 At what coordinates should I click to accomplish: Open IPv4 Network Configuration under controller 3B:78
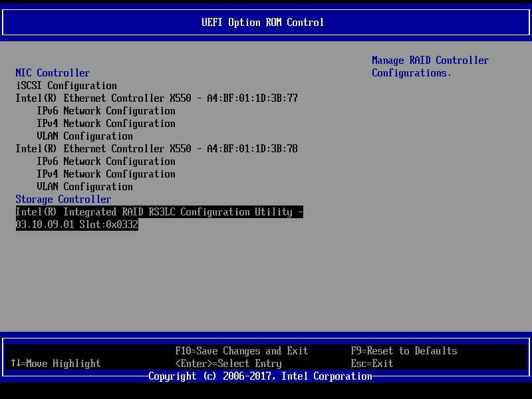(106, 174)
